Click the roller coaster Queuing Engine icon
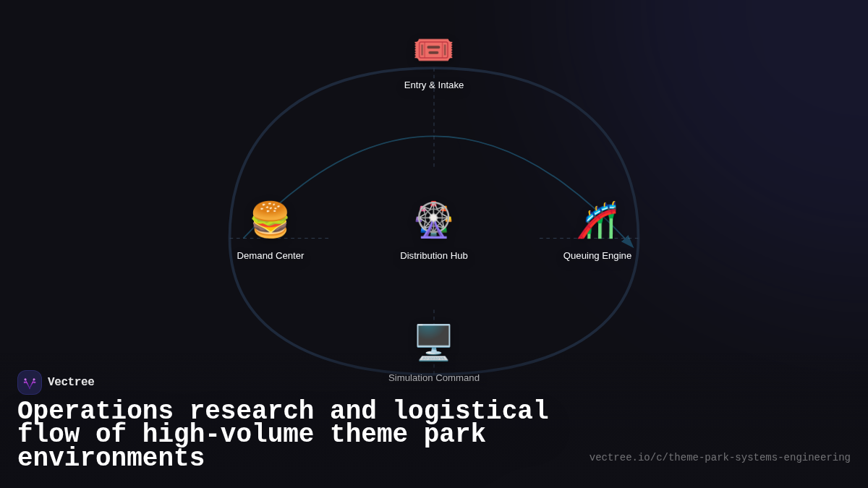The image size is (868, 488). pos(597,220)
